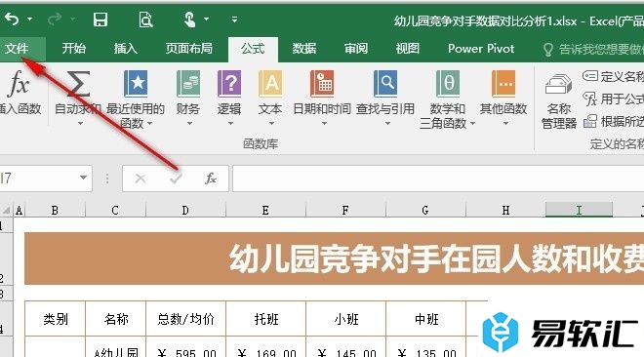Click the Select All corner triangle
This screenshot has width=644, height=357.
(6, 211)
